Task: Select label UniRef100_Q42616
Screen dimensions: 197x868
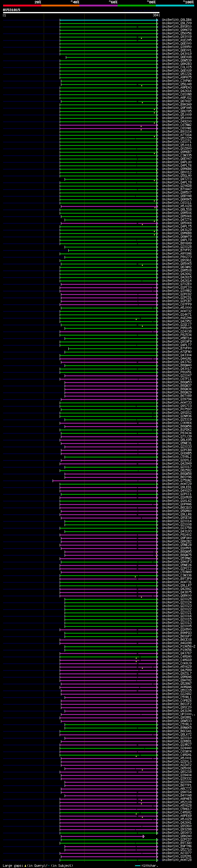Action: coord(177,91)
